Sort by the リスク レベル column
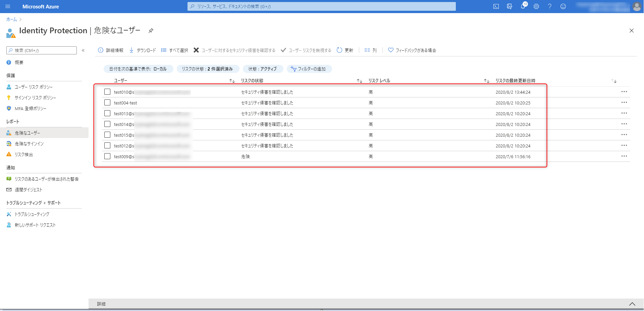This screenshot has width=644, height=311. (487, 81)
